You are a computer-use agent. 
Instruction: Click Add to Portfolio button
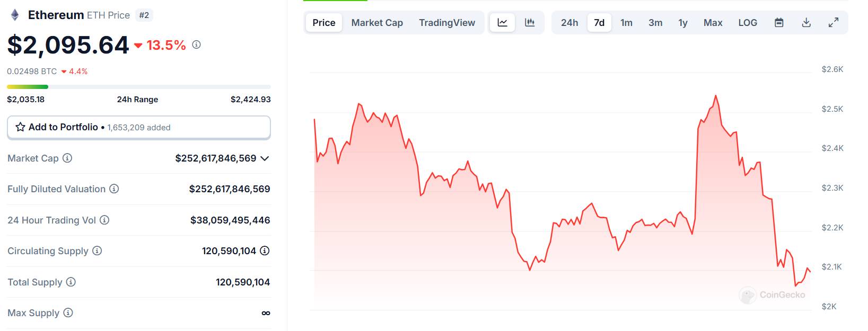pos(139,128)
